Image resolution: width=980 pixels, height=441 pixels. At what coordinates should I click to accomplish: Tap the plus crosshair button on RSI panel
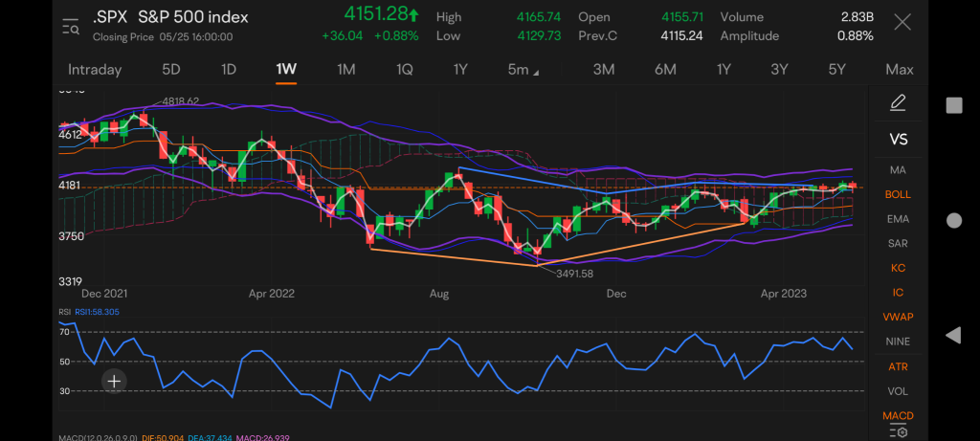tap(115, 381)
